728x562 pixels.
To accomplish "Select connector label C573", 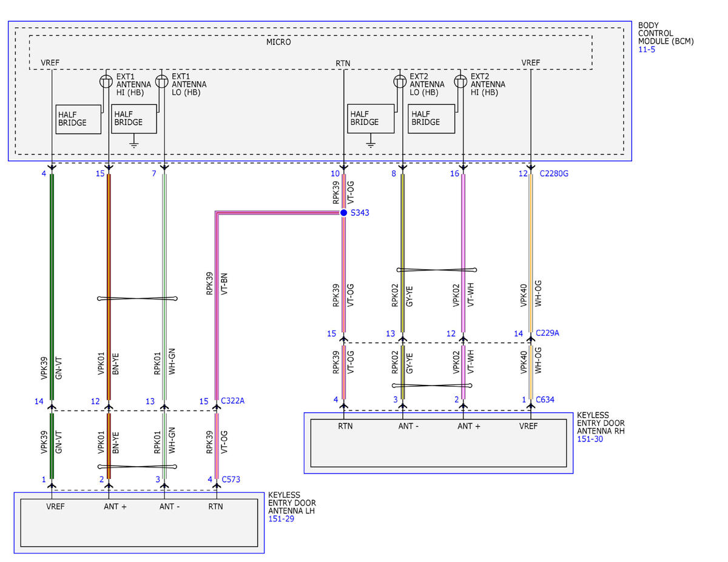I will click(x=231, y=480).
